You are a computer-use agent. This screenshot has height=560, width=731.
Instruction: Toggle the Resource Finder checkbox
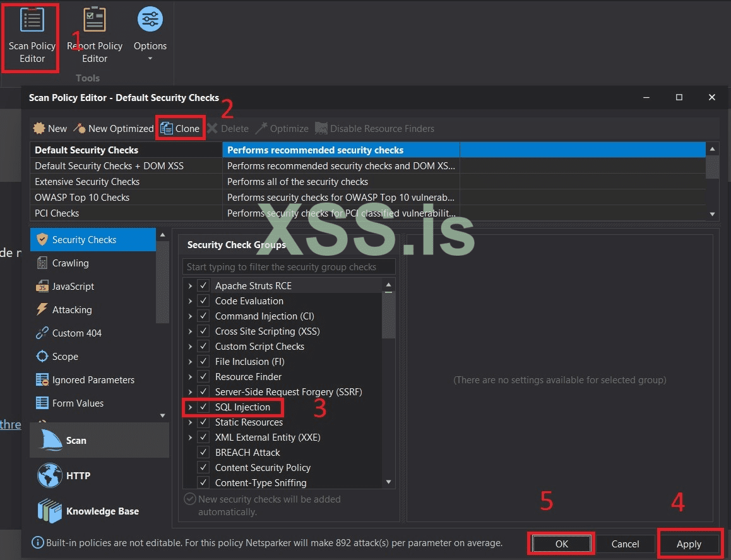[203, 376]
